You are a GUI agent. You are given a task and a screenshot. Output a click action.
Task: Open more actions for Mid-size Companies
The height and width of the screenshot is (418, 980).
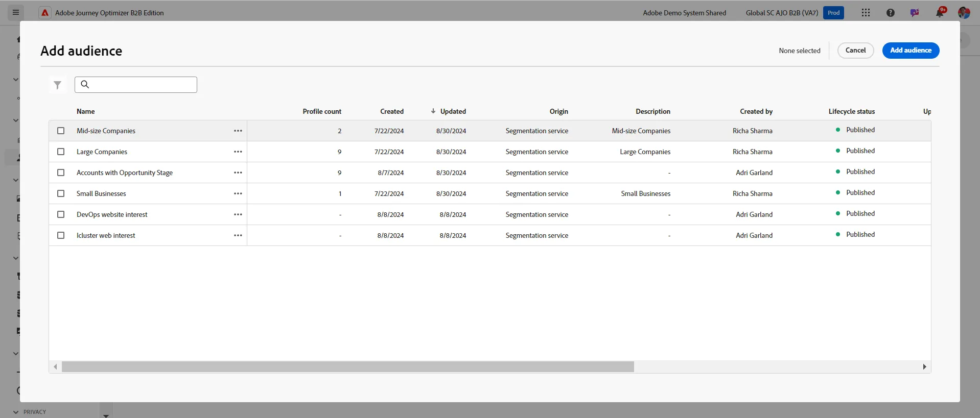238,131
